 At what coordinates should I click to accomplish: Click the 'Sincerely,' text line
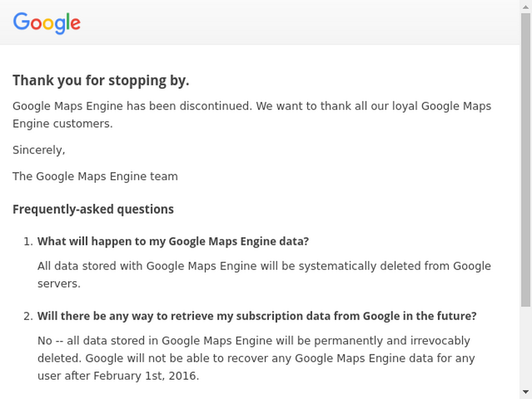(x=38, y=150)
